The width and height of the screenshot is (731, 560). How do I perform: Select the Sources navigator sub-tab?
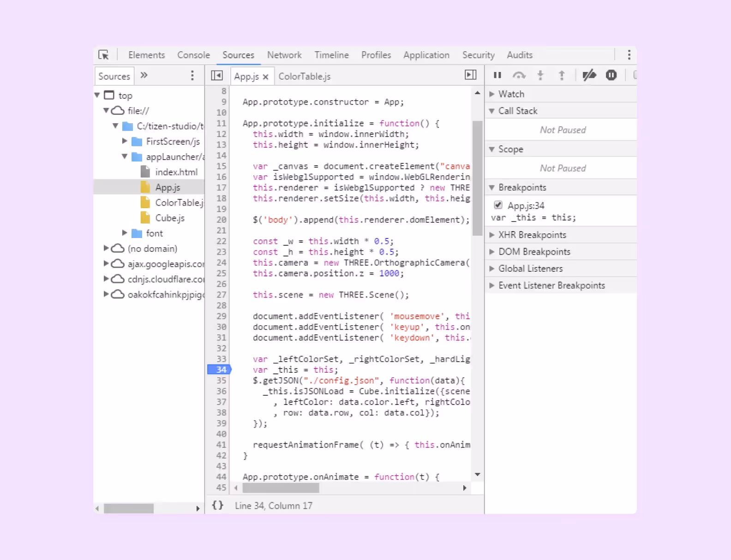click(114, 76)
